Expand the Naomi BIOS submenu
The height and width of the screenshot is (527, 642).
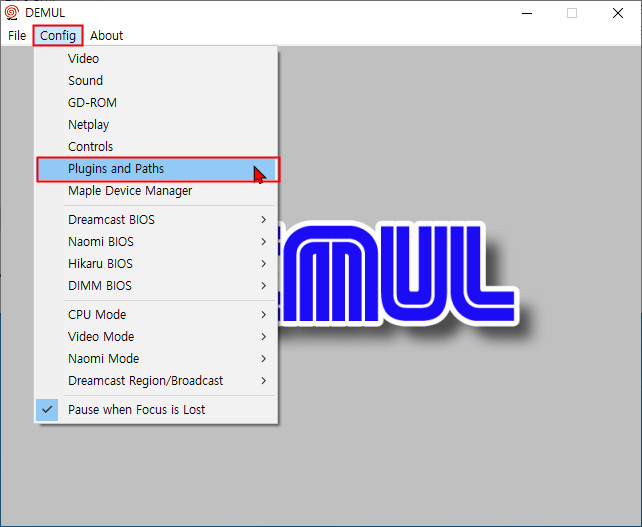[x=156, y=242]
